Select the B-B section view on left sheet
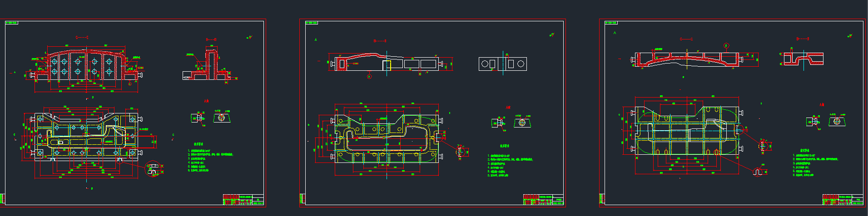 coord(210,67)
